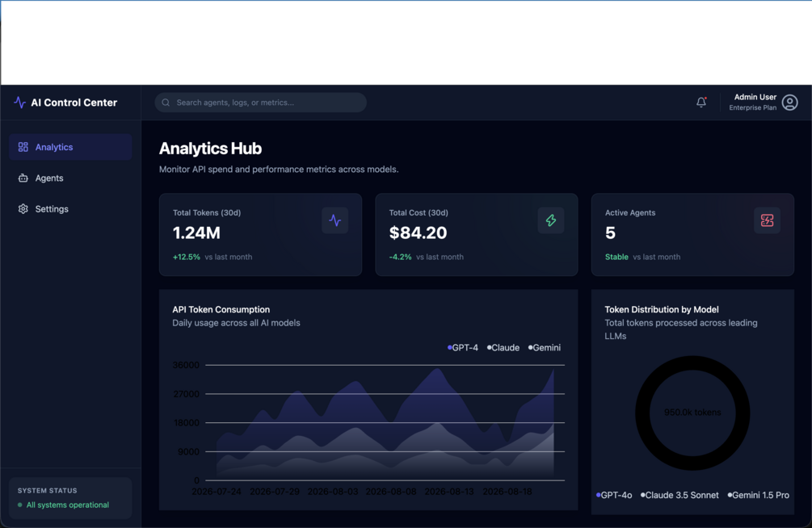Toggle the Gemini series in chart legend
Screen dimensions: 812x528
(x=545, y=348)
